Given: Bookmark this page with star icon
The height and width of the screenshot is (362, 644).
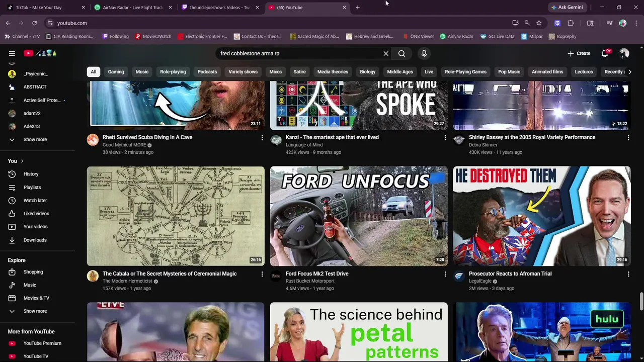Looking at the screenshot, I should pyautogui.click(x=539, y=23).
